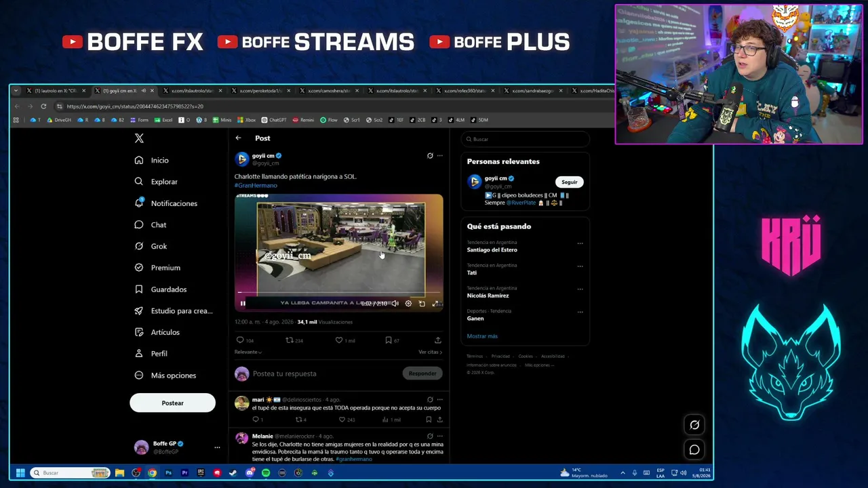The image size is (868, 488).
Task: Click the Grok icon on goyii cm's post
Action: (430, 156)
